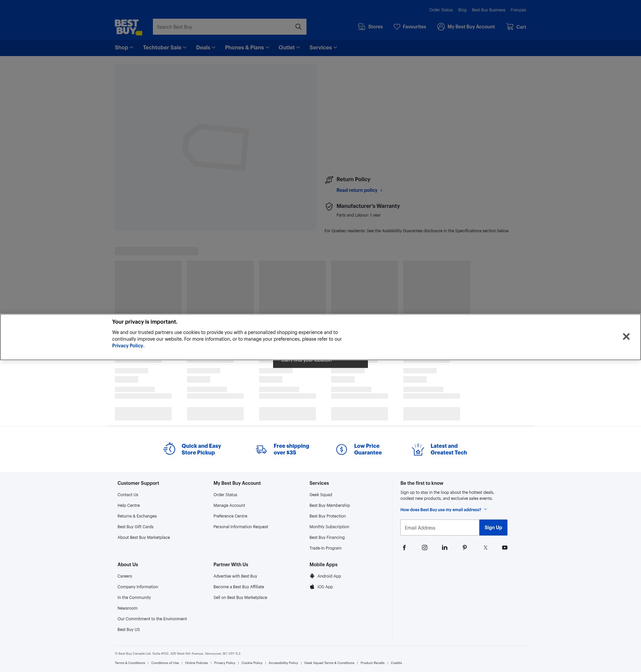Click the search magnifier icon
This screenshot has height=672, width=641.
click(298, 27)
